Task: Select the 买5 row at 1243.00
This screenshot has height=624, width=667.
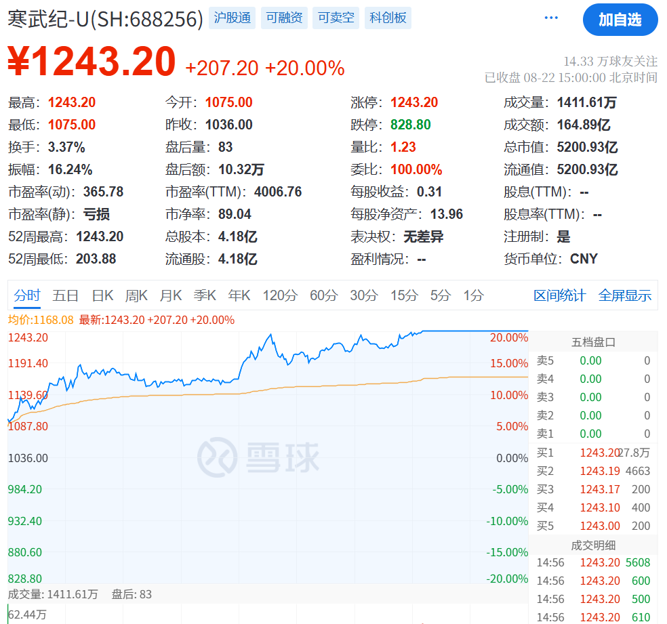Action: pyautogui.click(x=593, y=526)
